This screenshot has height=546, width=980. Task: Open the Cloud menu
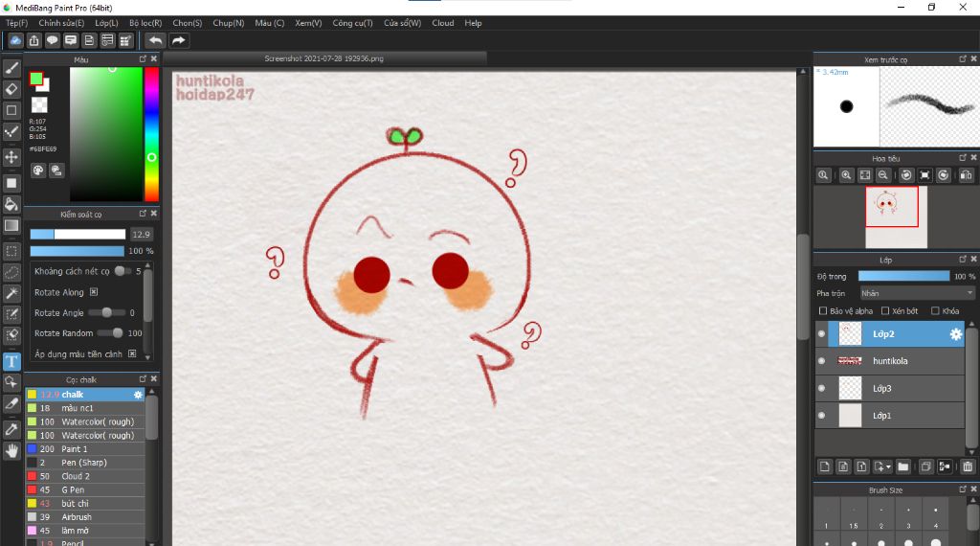click(x=443, y=23)
